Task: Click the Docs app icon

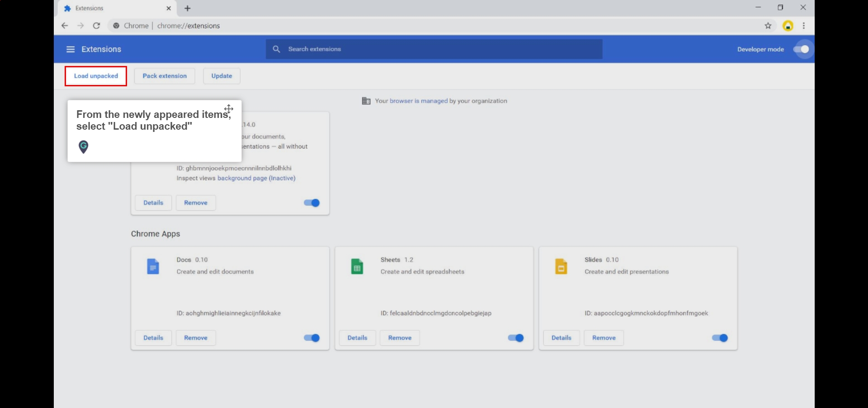Action: tap(153, 267)
